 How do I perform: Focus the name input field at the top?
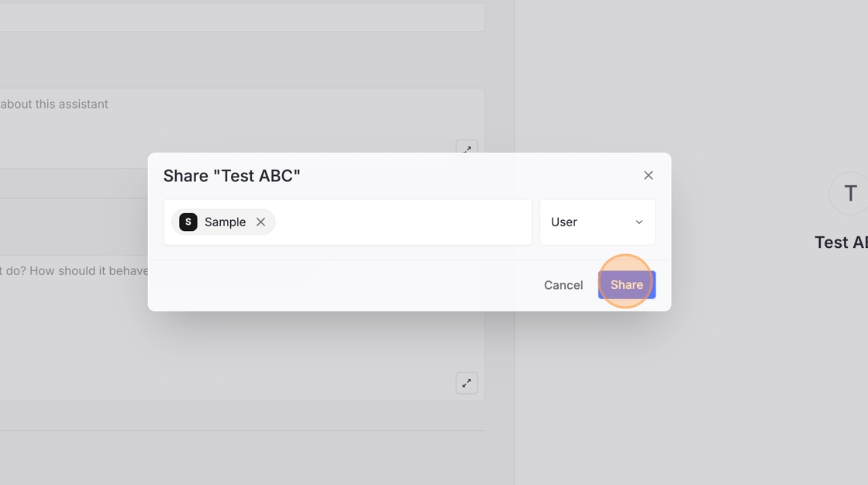click(232, 17)
